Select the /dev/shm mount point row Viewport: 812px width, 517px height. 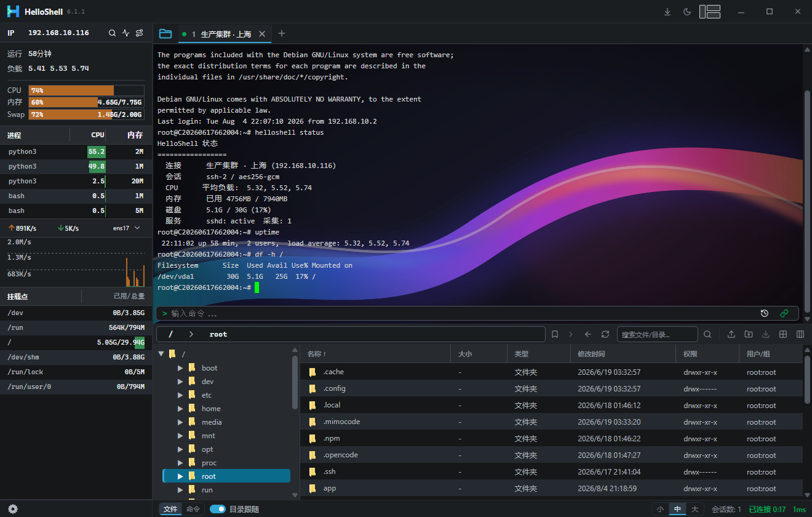coord(76,357)
